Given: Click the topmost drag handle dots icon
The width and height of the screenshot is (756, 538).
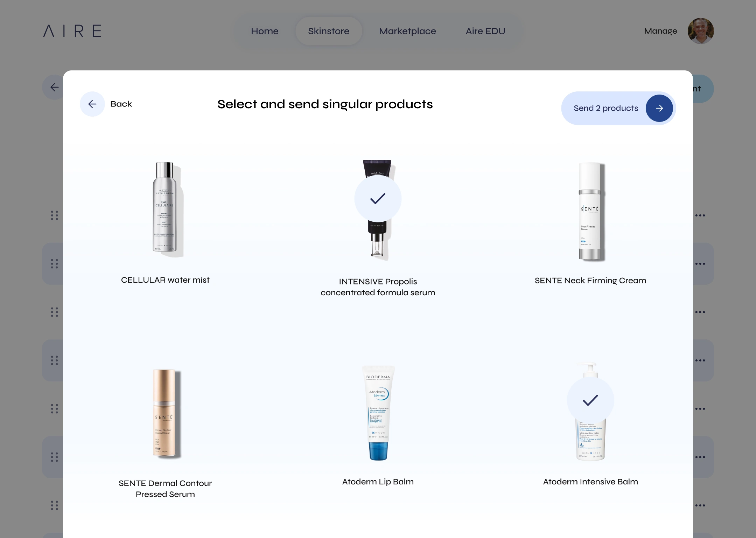Looking at the screenshot, I should (54, 215).
